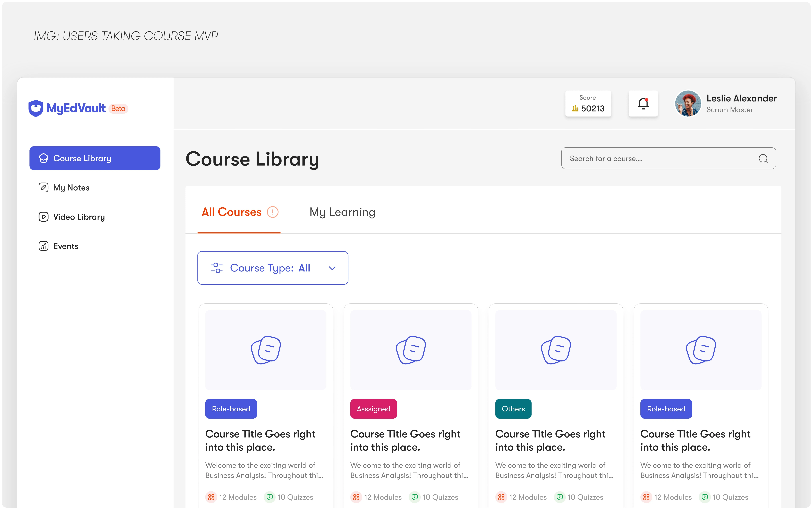Image resolution: width=812 pixels, height=509 pixels.
Task: Click the filter sliders icon in Course Type
Action: click(x=217, y=268)
